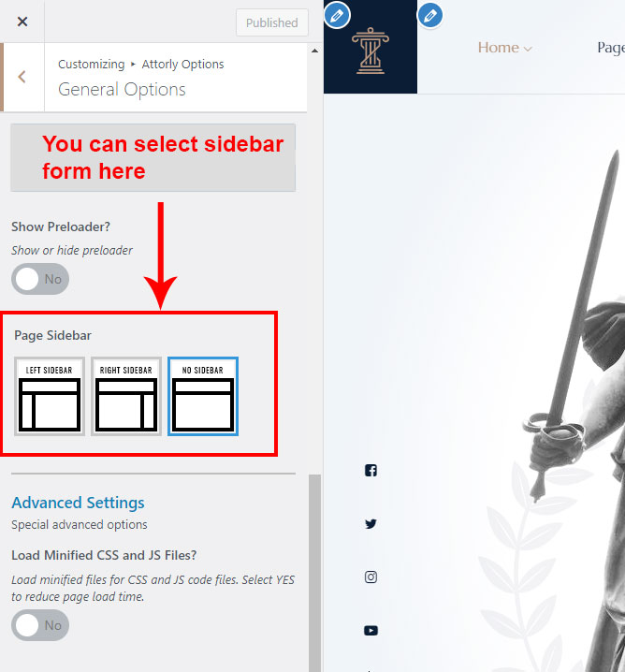Click the pencil edit shortcut beside the menu
The width and height of the screenshot is (625, 672).
click(430, 16)
